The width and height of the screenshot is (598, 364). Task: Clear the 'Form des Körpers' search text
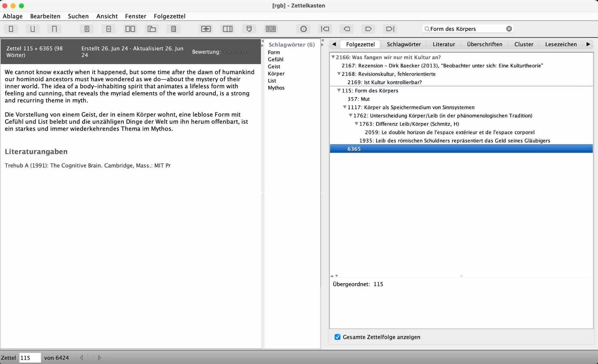509,29
